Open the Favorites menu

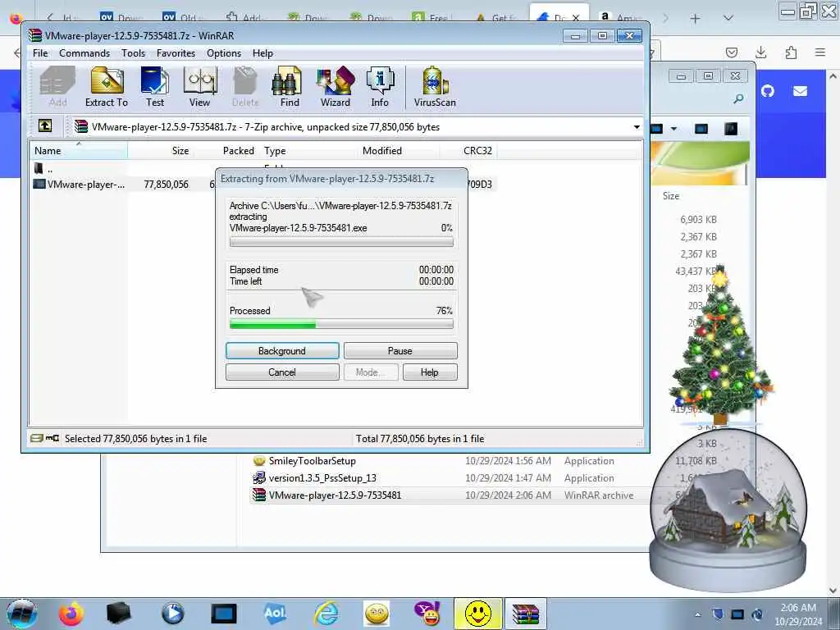[x=176, y=53]
